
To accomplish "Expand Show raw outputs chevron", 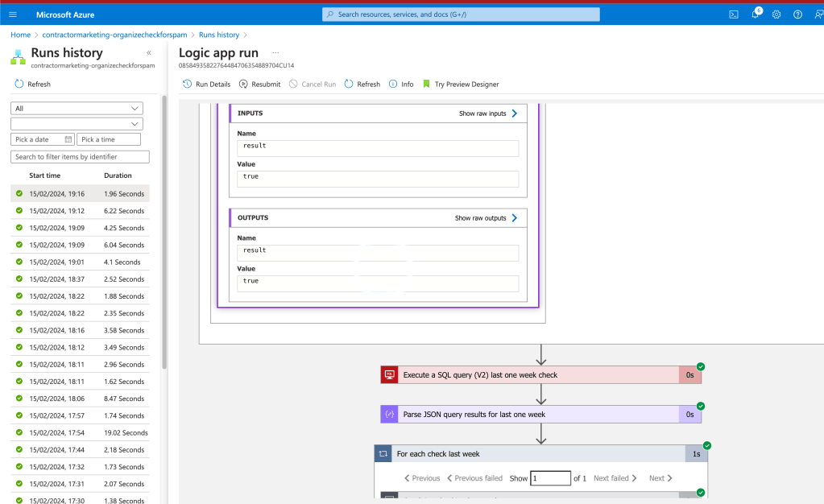I will 515,218.
